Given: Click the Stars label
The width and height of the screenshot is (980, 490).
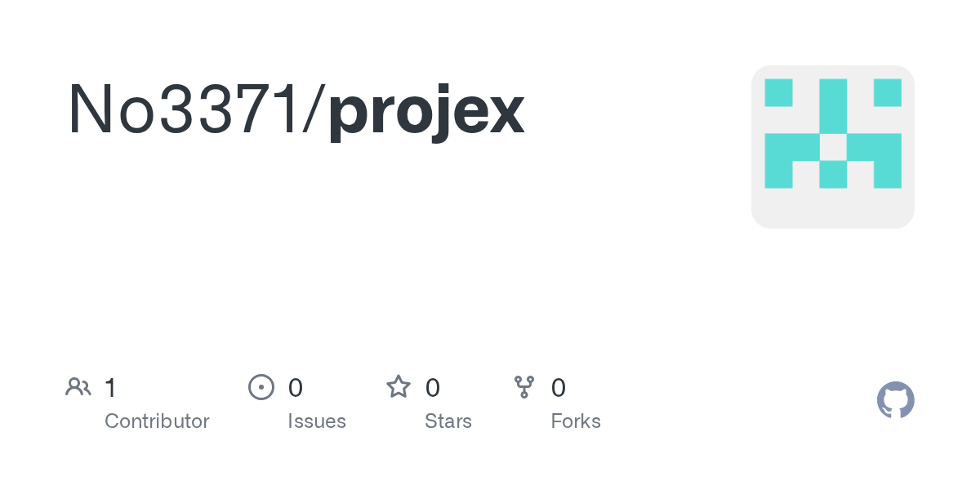Looking at the screenshot, I should pos(448,421).
